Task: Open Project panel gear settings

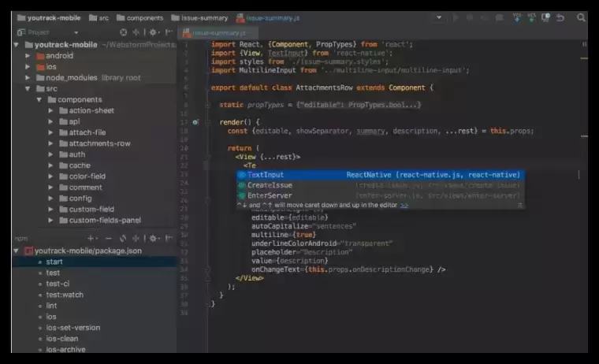Action: pyautogui.click(x=154, y=32)
